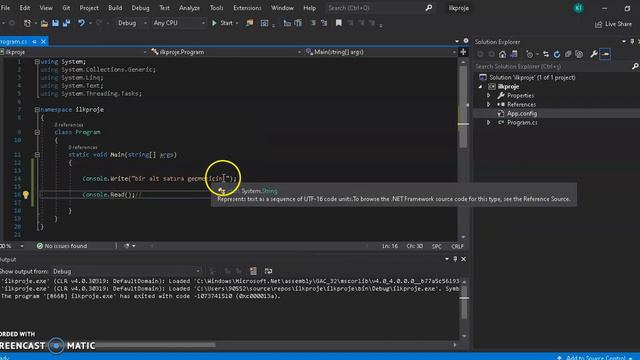Click the New Project toolbar icon
The image size is (640, 360).
click(27, 23)
